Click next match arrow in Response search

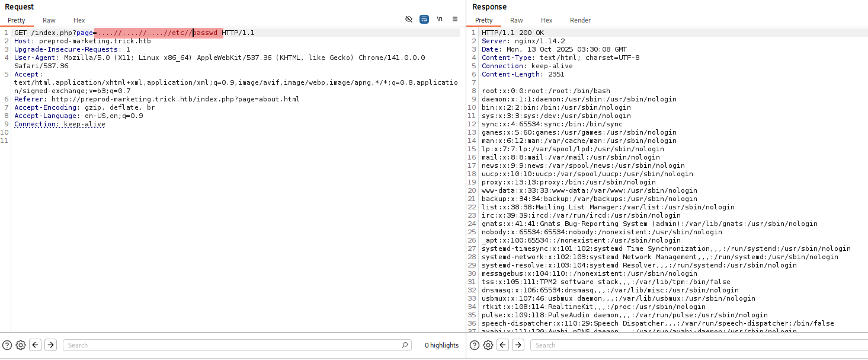click(518, 345)
